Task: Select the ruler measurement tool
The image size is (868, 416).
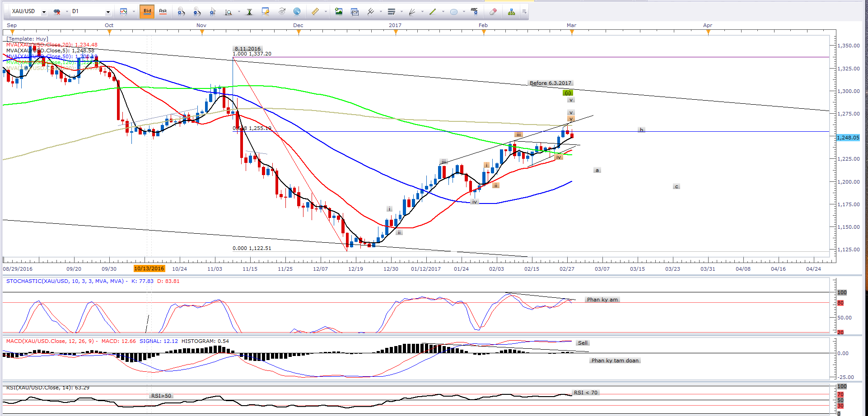Action: [315, 12]
